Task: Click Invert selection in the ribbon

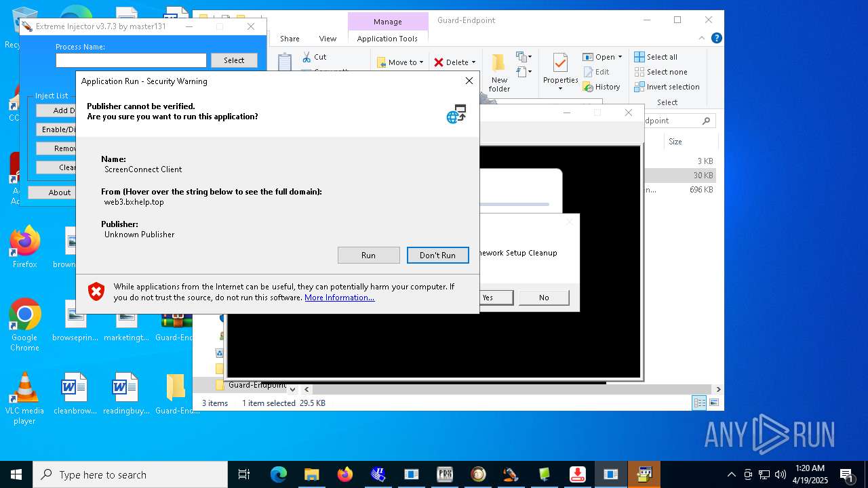Action: pyautogui.click(x=667, y=87)
